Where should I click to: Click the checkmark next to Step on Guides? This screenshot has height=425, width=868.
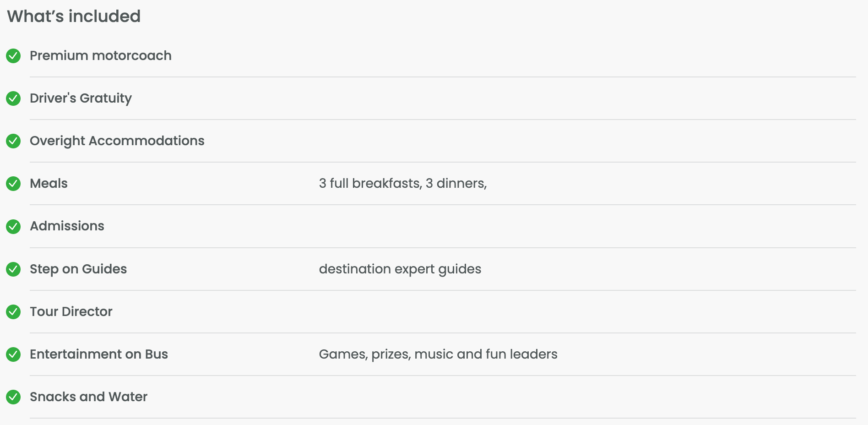(x=13, y=269)
